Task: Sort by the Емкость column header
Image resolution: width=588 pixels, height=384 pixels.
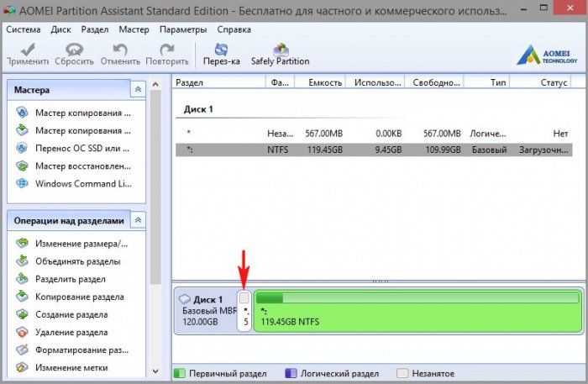Action: pyautogui.click(x=326, y=82)
